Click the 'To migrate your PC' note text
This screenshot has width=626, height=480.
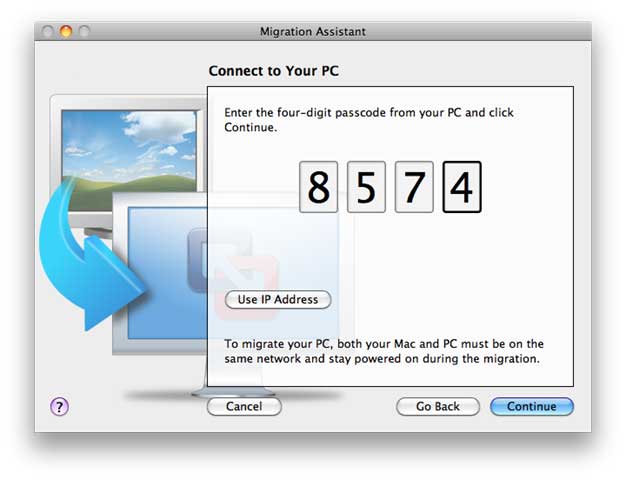point(384,351)
